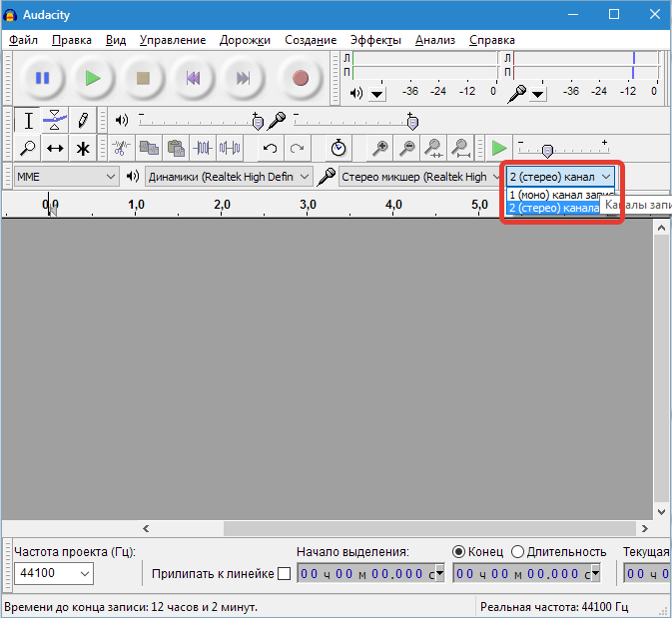Viewport: 672px width, 618px height.
Task: Click the vertical scrollbar up arrow
Action: coord(661,228)
